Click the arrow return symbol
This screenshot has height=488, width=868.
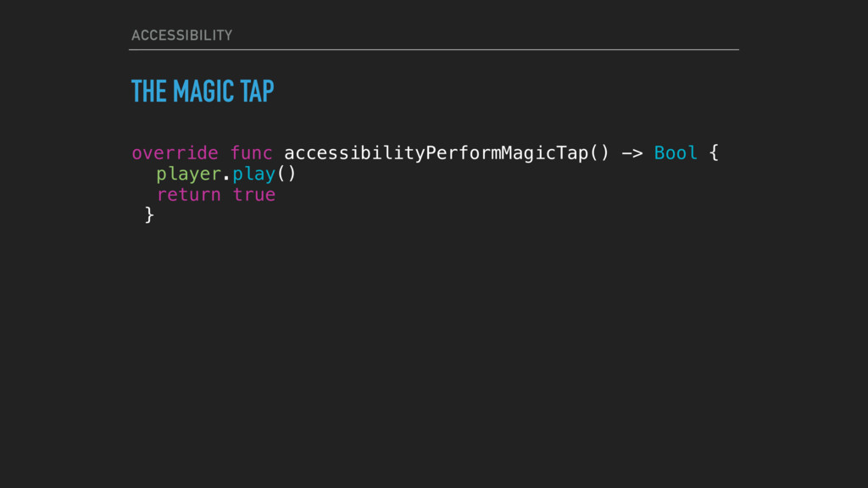point(632,153)
